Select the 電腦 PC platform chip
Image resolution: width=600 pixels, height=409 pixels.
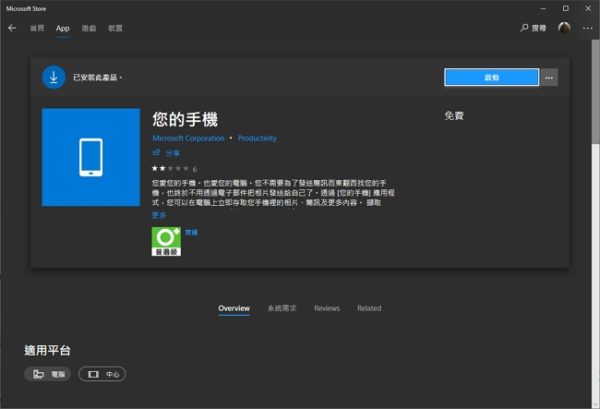pos(47,374)
